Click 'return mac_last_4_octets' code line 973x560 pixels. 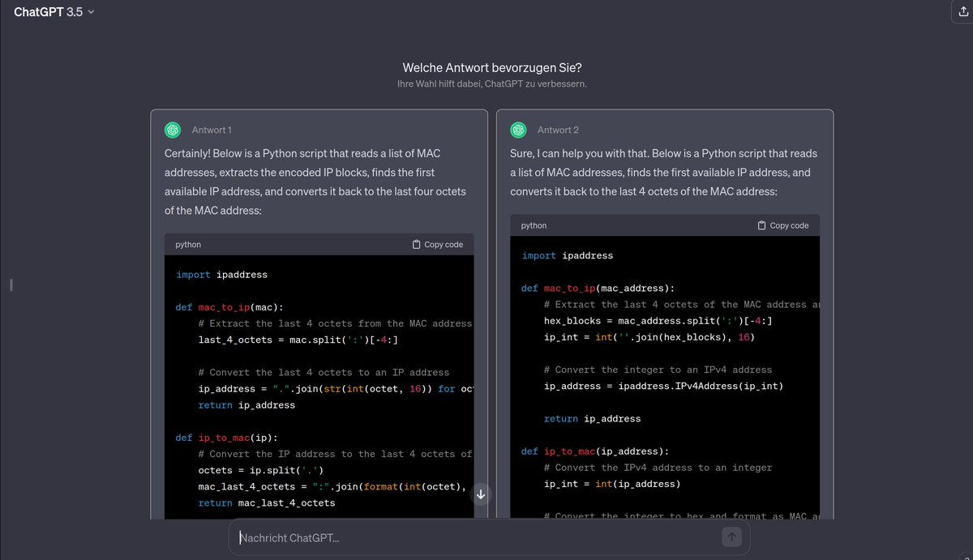267,502
